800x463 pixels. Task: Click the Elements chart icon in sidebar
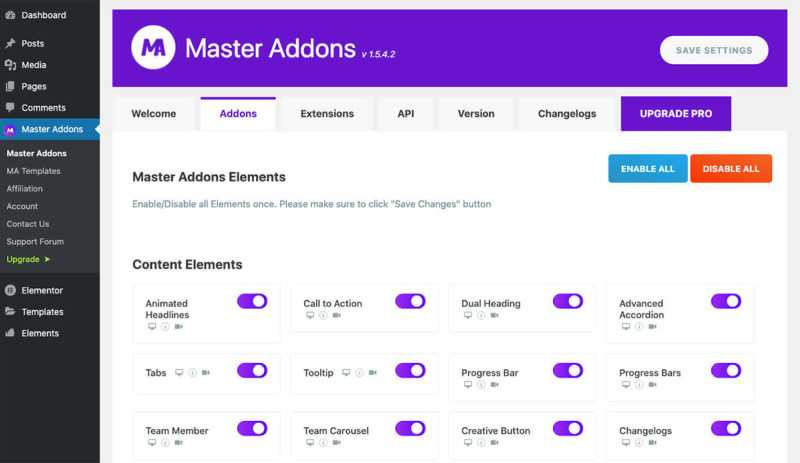(x=10, y=333)
